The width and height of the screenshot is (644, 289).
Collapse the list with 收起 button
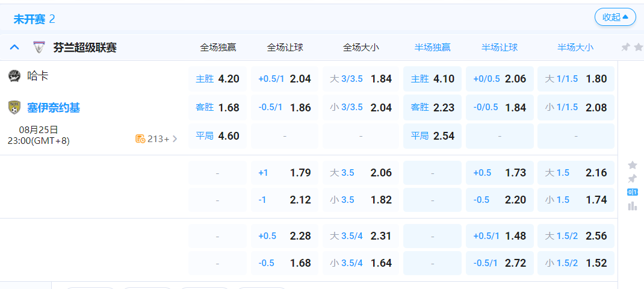pyautogui.click(x=615, y=17)
